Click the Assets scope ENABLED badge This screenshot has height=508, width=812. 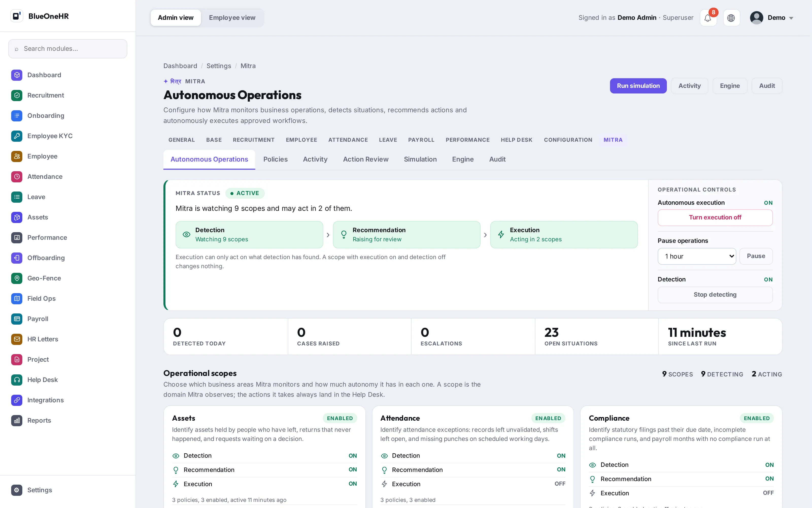point(340,418)
